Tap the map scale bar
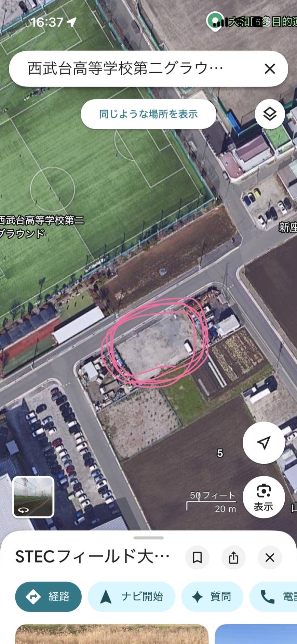 [211, 502]
